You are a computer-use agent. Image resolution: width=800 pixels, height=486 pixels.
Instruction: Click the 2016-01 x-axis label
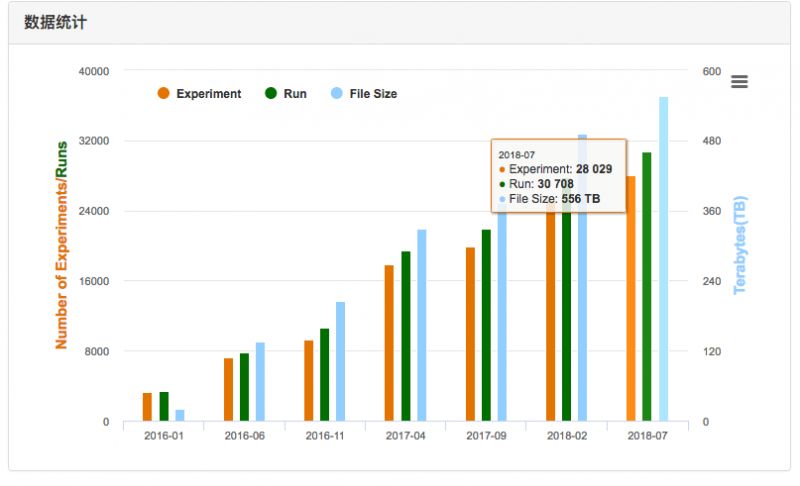click(163, 436)
